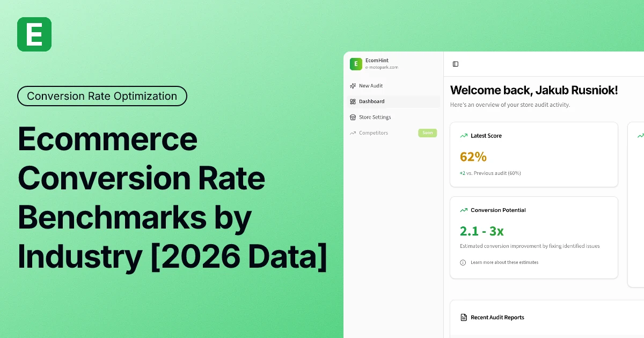The height and width of the screenshot is (338, 644).
Task: Collapse the sidebar with the panel toggle
Action: tap(456, 64)
